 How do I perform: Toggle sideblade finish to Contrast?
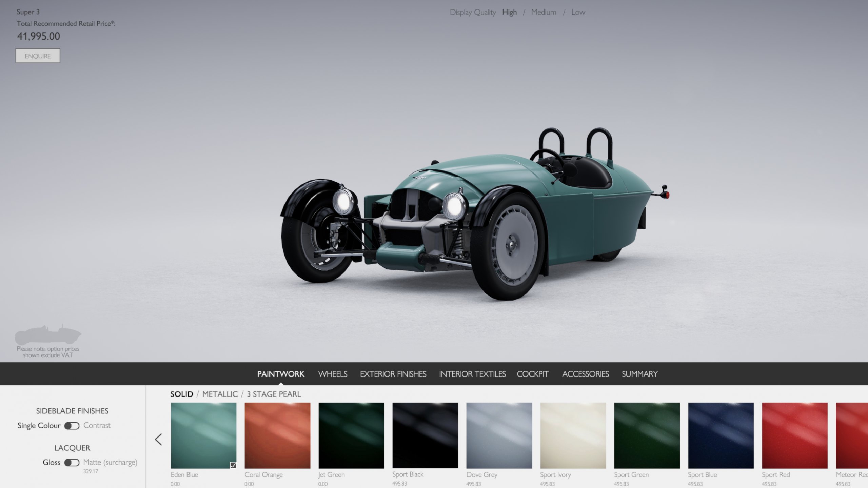click(72, 425)
